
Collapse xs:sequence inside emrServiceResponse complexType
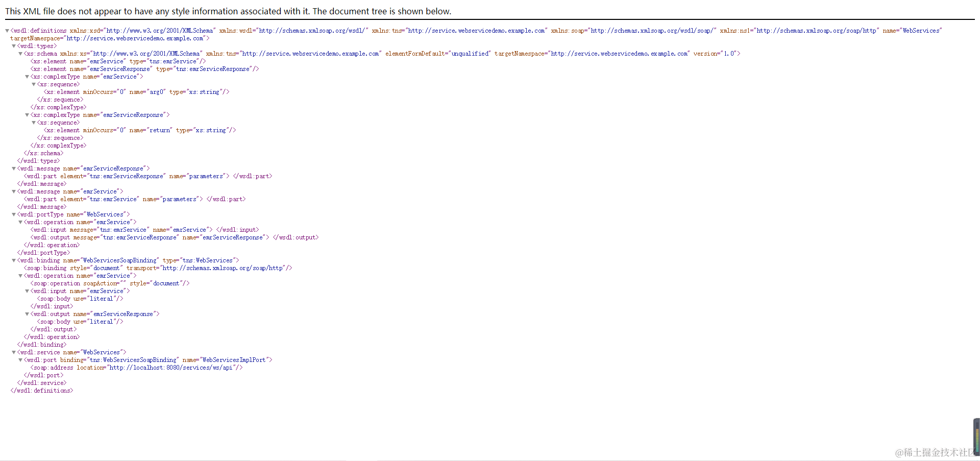[34, 123]
